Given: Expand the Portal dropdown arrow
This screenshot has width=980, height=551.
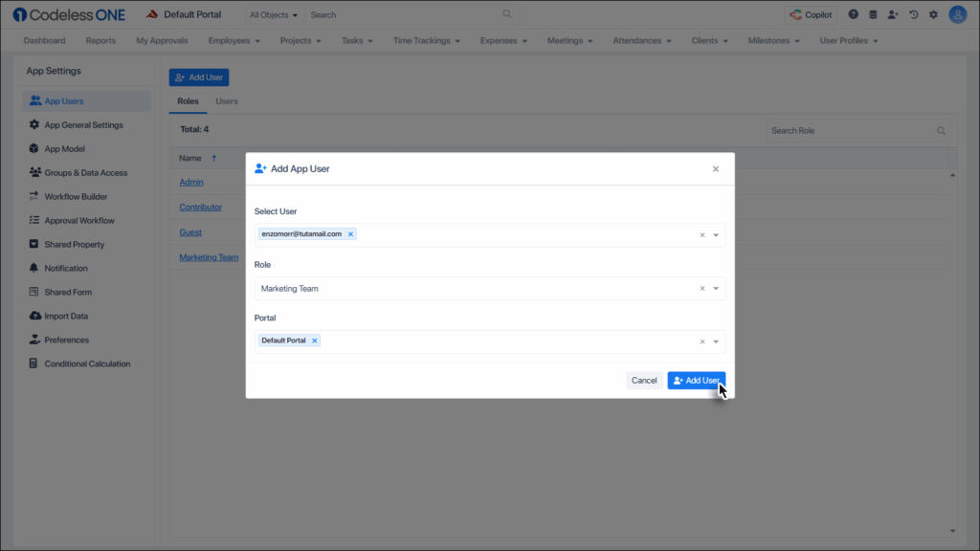Looking at the screenshot, I should pyautogui.click(x=716, y=342).
